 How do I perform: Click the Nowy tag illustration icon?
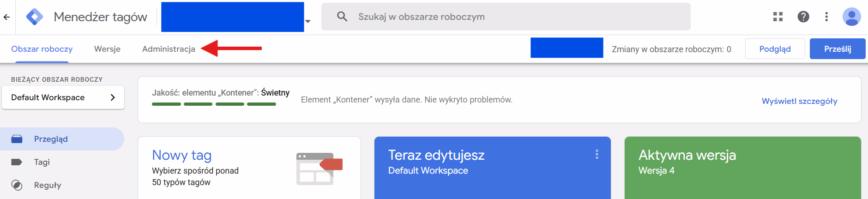pyautogui.click(x=319, y=169)
